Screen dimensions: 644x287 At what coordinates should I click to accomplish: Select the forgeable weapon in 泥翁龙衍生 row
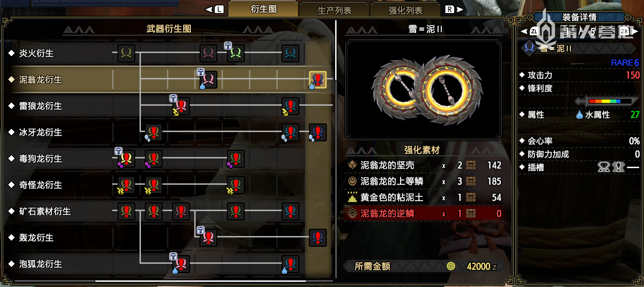coord(208,80)
